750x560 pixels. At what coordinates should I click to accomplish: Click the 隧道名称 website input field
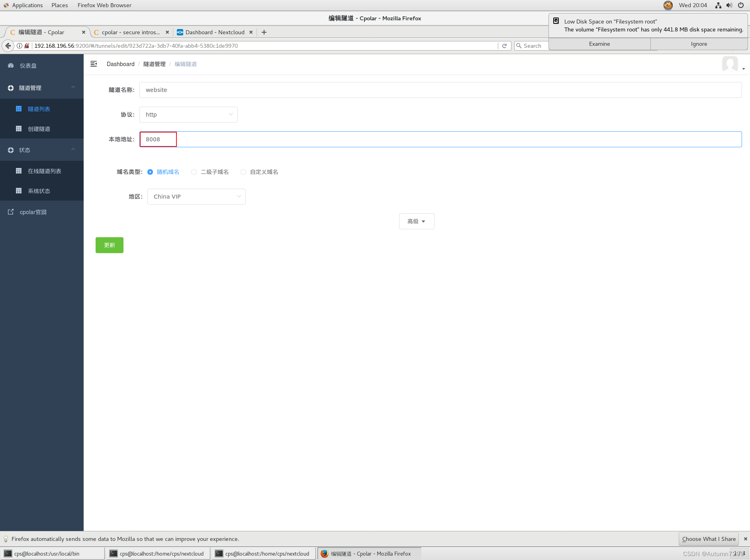[441, 90]
